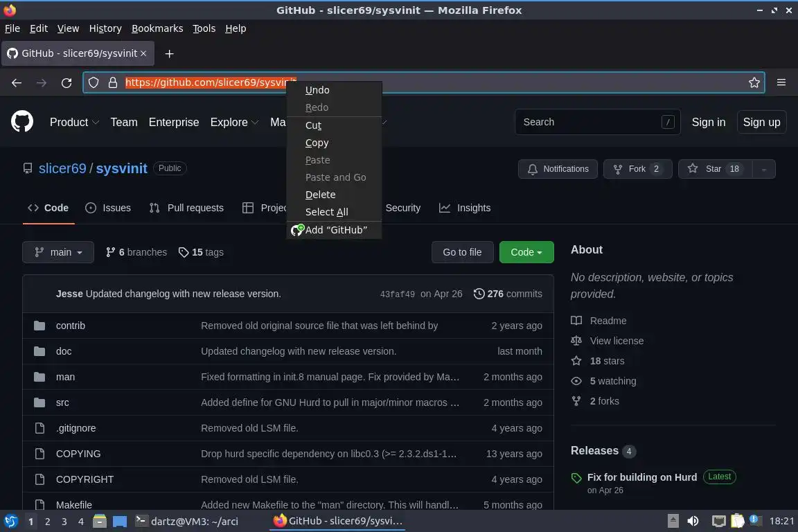Screen dimensions: 798x532
Task: Click the Notifications button
Action: point(558,169)
